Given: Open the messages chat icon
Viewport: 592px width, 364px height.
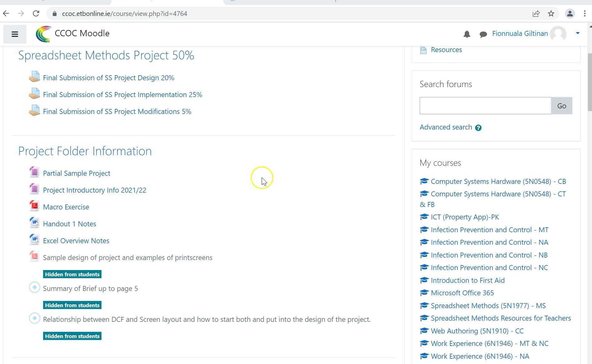Looking at the screenshot, I should point(483,34).
